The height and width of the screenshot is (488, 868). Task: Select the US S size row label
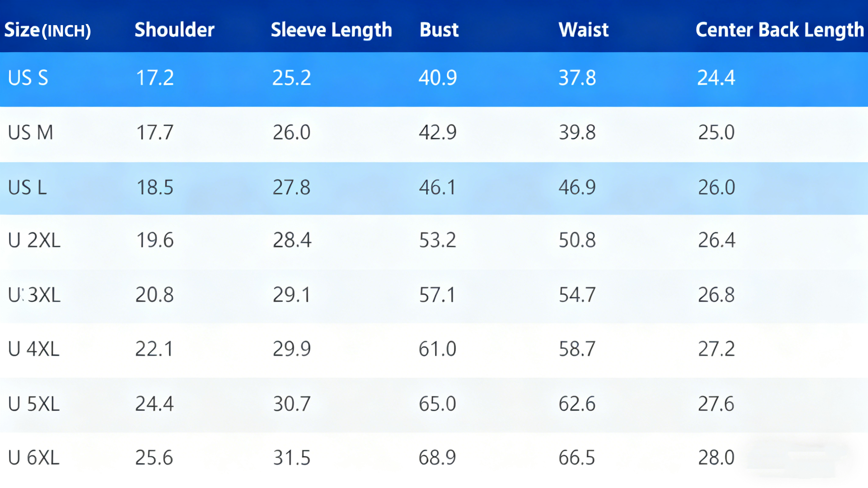pyautogui.click(x=28, y=78)
